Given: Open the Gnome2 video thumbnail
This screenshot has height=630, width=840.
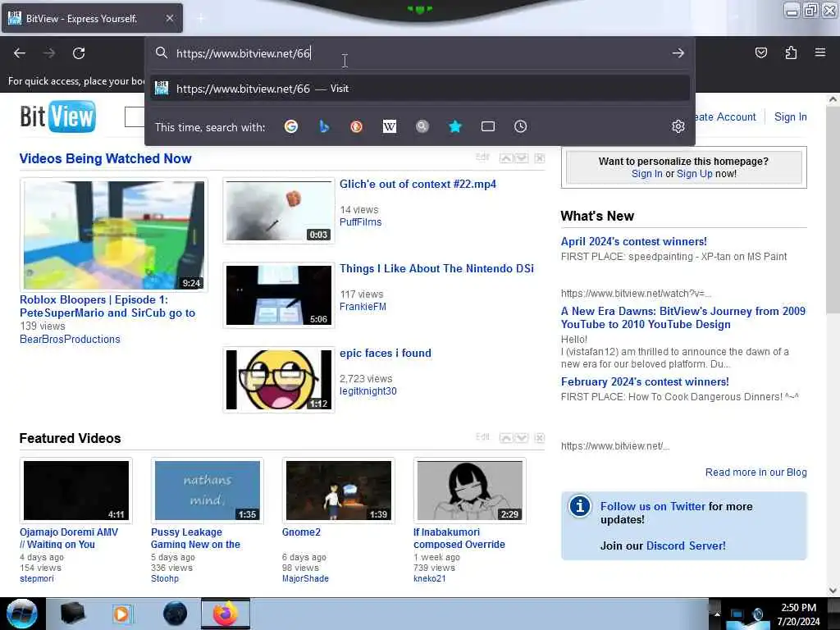Looking at the screenshot, I should (339, 491).
